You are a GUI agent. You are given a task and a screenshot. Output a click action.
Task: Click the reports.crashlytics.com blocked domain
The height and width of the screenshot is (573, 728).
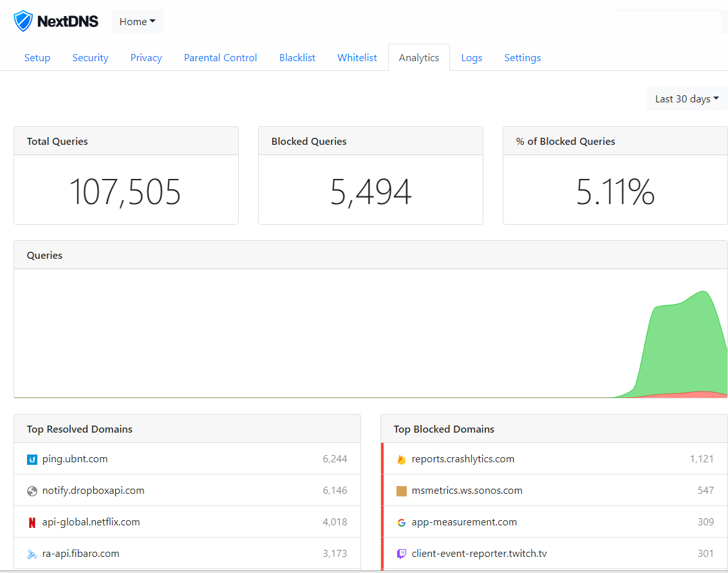tap(463, 459)
